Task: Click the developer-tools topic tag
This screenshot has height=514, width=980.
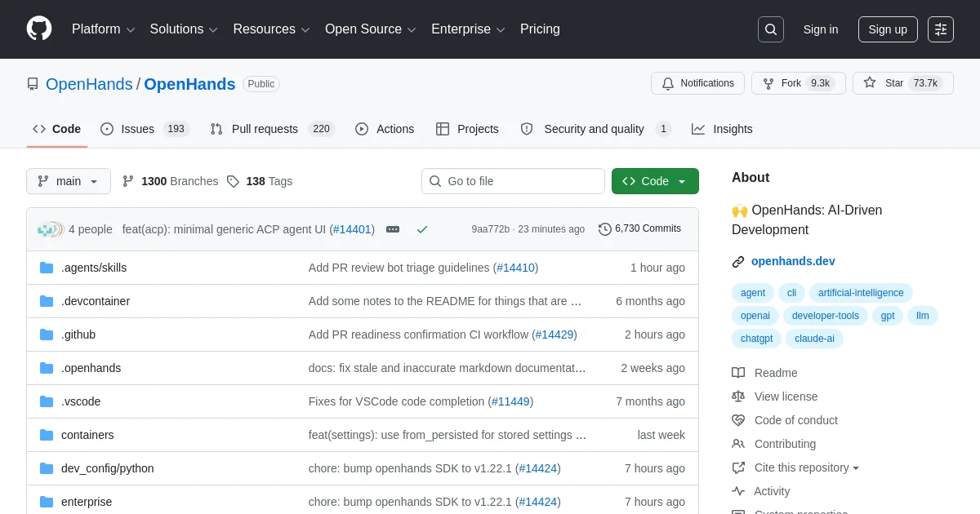Action: (826, 316)
